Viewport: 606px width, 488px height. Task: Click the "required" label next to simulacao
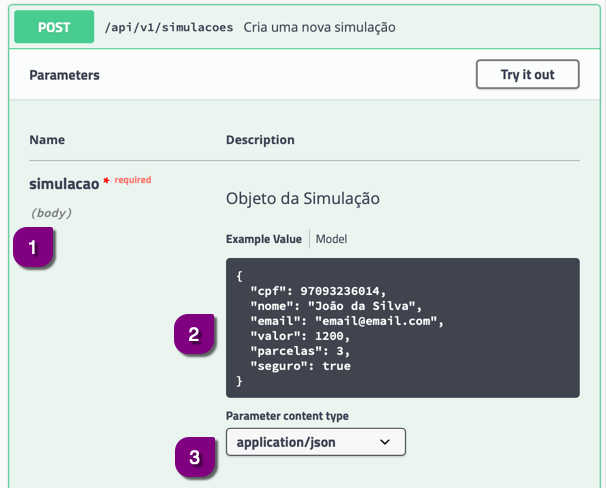(x=133, y=180)
